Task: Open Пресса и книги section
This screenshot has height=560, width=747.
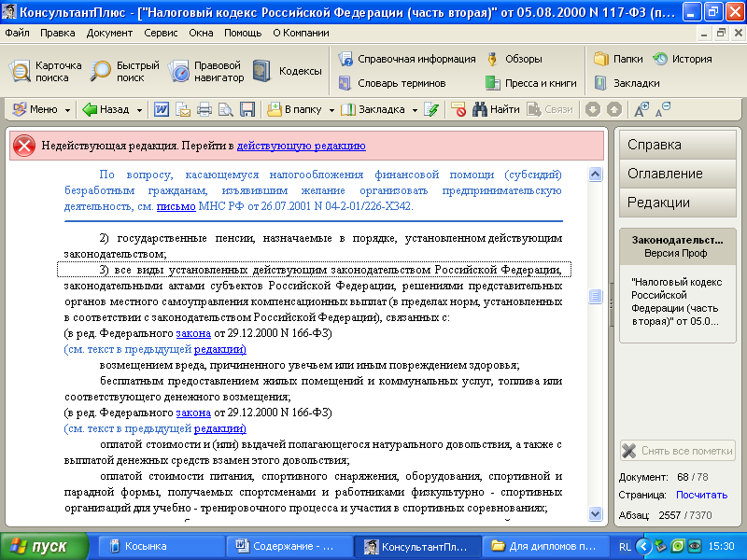Action: tap(530, 83)
